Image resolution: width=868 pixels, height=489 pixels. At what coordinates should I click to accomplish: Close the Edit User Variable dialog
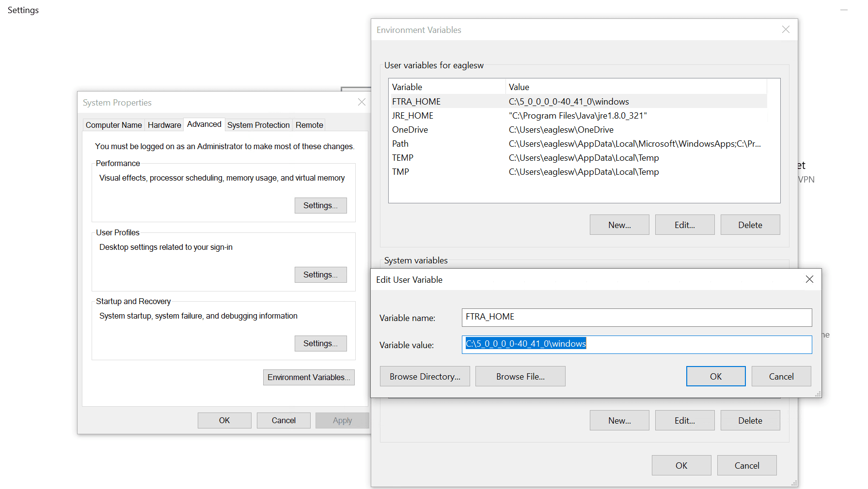809,279
